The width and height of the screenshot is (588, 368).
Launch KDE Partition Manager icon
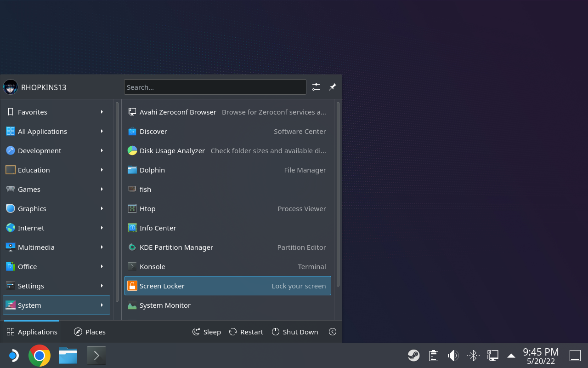pos(132,247)
